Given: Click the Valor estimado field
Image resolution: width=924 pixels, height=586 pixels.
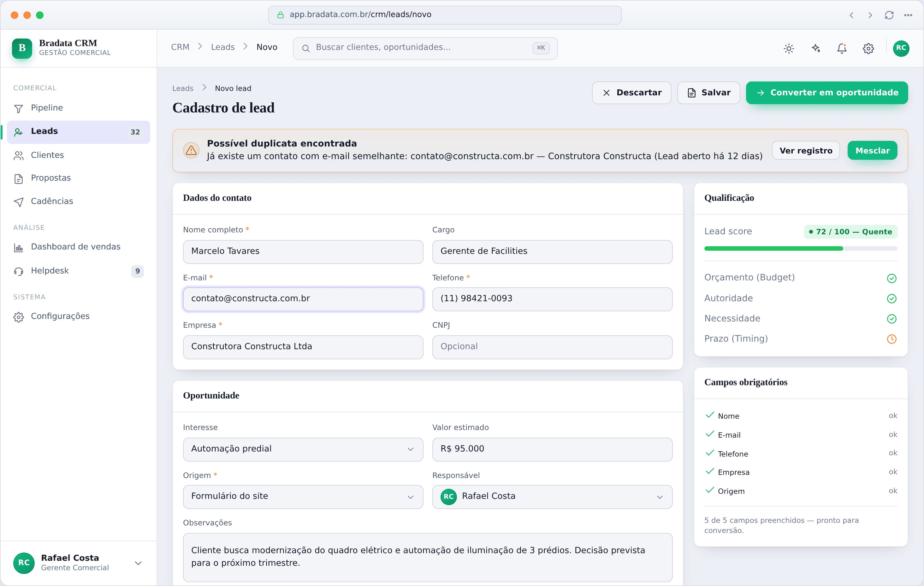Looking at the screenshot, I should tap(552, 449).
